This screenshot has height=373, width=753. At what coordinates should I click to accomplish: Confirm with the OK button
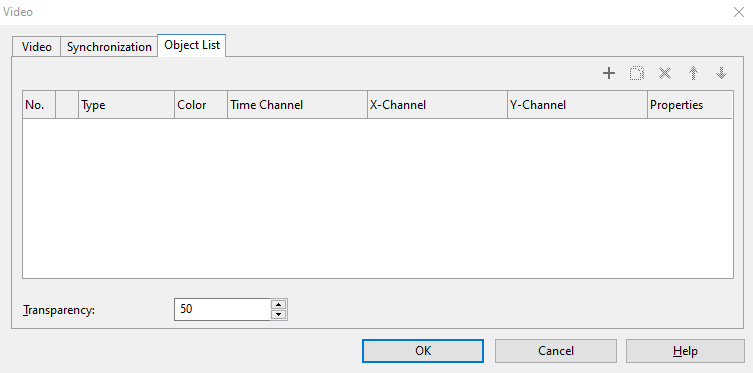(423, 351)
